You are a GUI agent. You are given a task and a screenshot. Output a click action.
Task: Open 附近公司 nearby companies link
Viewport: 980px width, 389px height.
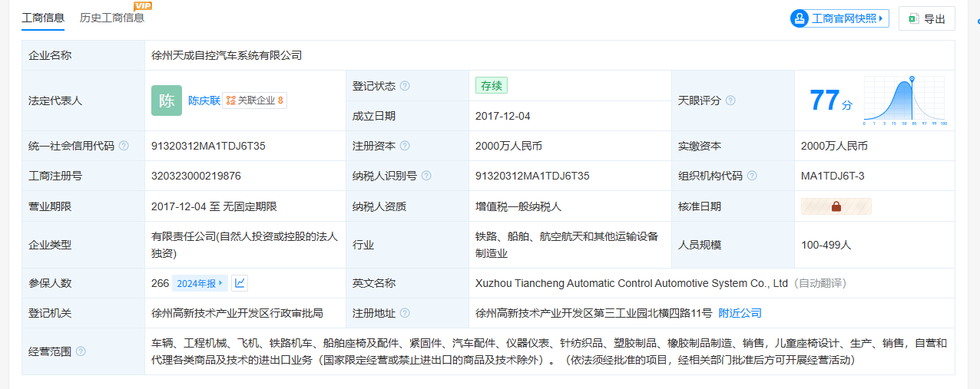tap(740, 313)
